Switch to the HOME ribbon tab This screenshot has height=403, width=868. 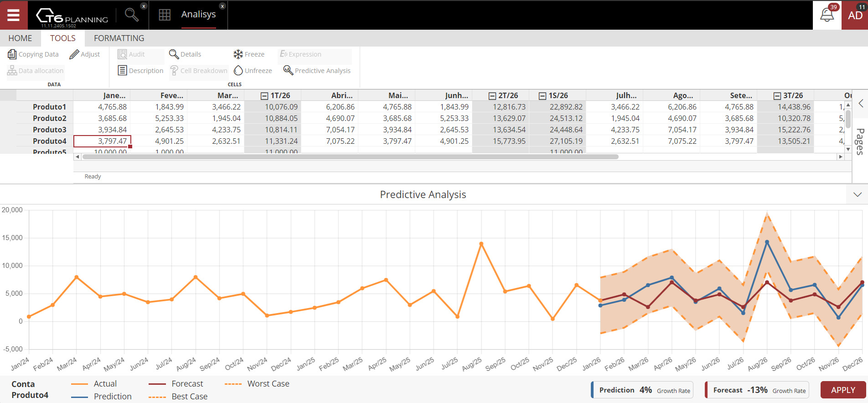pos(20,38)
